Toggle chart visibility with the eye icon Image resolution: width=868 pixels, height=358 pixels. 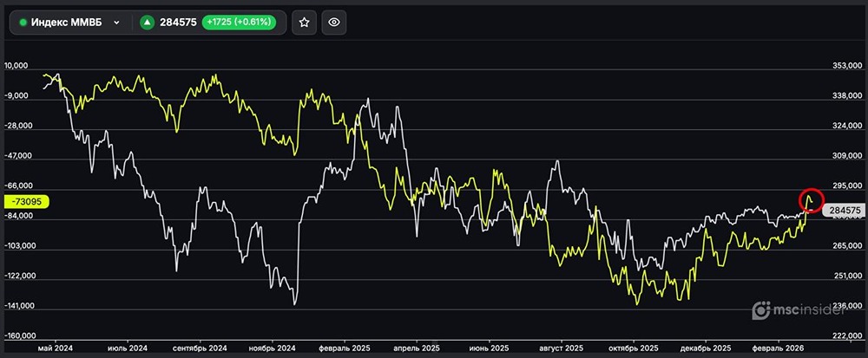(334, 23)
